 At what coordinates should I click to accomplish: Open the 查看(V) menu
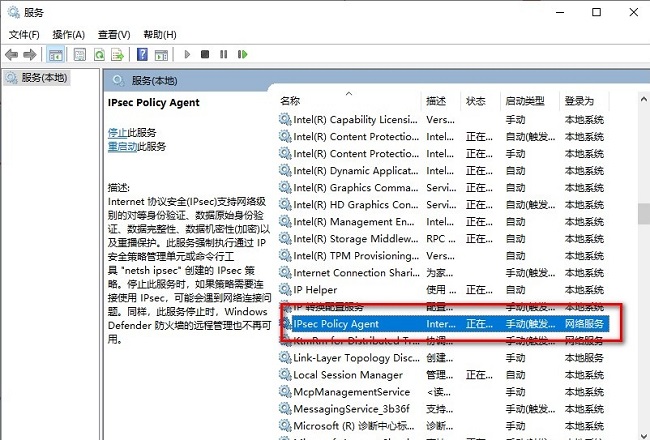(114, 34)
